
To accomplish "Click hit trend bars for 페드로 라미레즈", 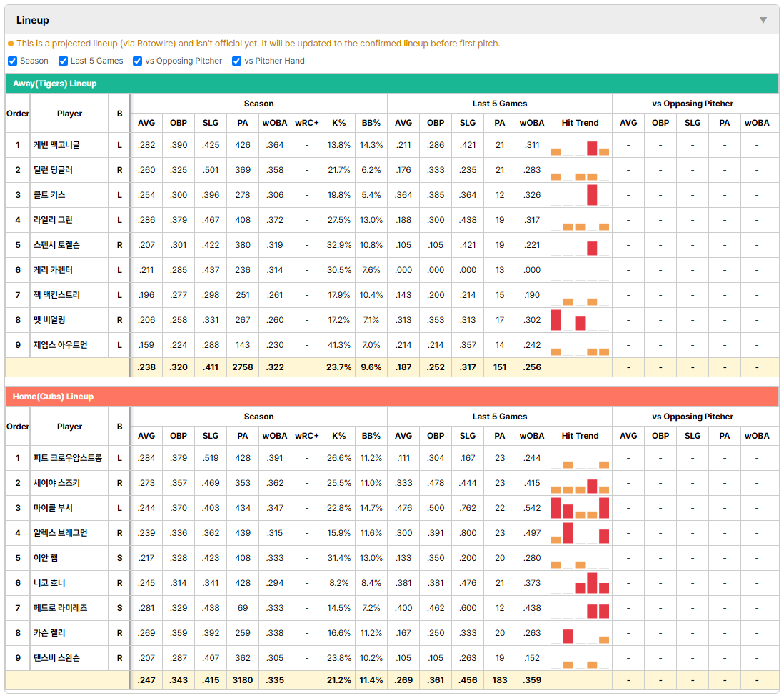I will pyautogui.click(x=580, y=608).
